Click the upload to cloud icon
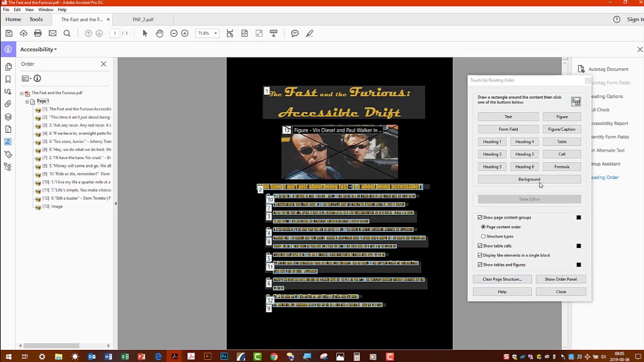Screen dimensions: 644x362 [24, 33]
